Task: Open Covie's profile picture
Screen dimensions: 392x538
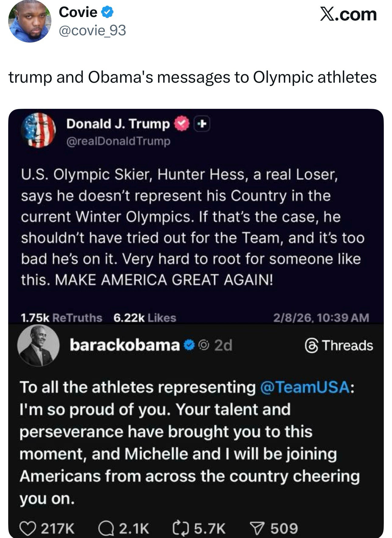Action: 29,21
